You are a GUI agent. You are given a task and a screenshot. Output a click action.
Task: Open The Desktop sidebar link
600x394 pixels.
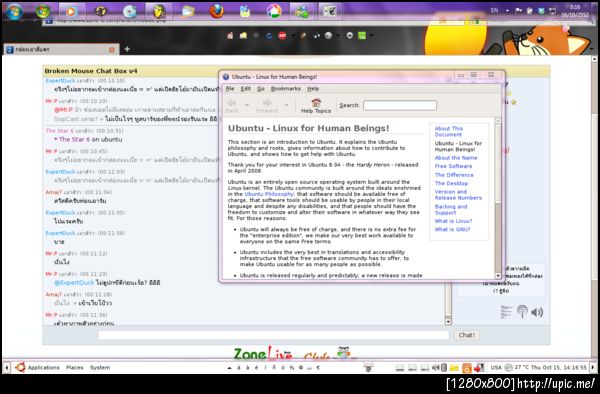pyautogui.click(x=452, y=183)
